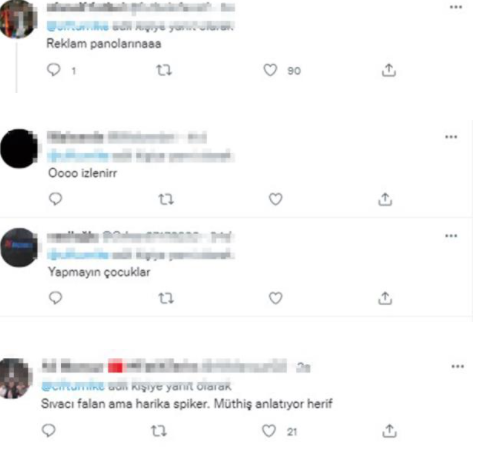The width and height of the screenshot is (486, 470).
Task: Click the mention link above "Reklam panolarınaaa"
Action: click(x=78, y=26)
